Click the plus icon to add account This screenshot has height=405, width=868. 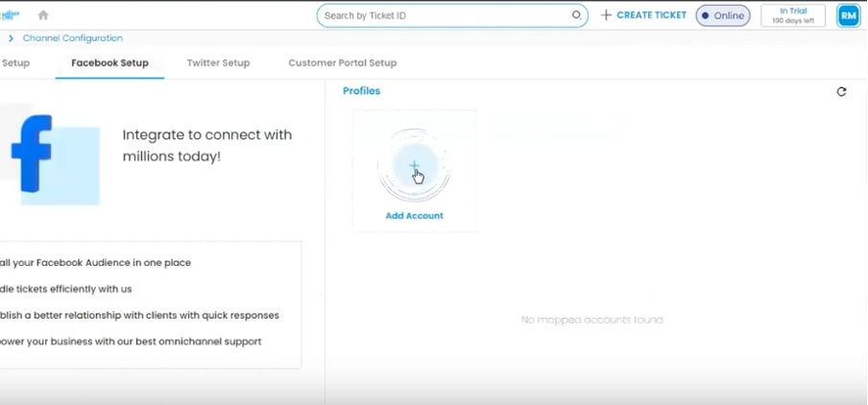[x=414, y=165]
